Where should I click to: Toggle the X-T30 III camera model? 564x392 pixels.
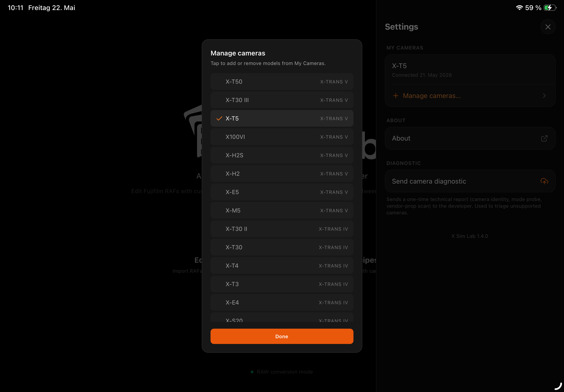pyautogui.click(x=282, y=100)
